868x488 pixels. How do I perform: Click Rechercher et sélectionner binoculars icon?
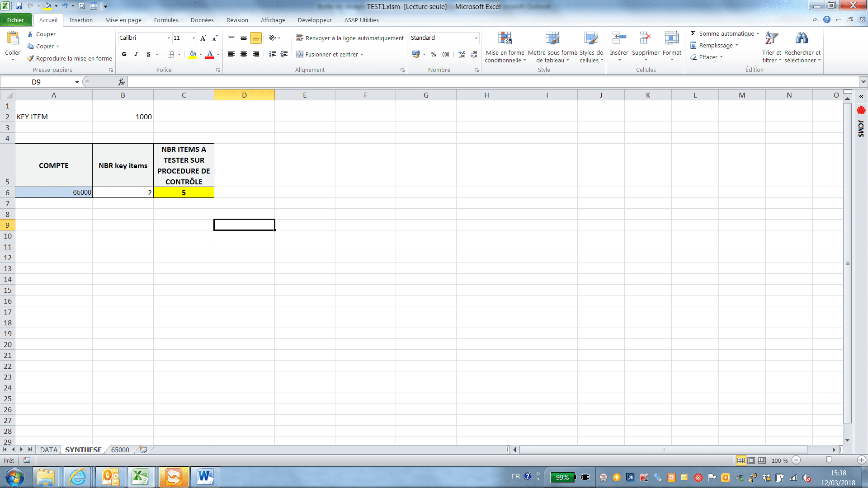click(802, 39)
